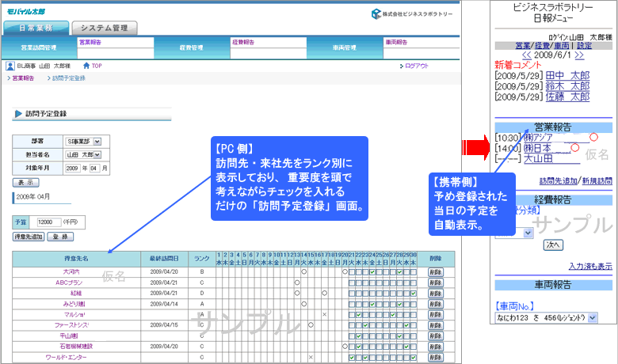Delete the マルショー row with 削除
This screenshot has width=618, height=364.
[436, 315]
